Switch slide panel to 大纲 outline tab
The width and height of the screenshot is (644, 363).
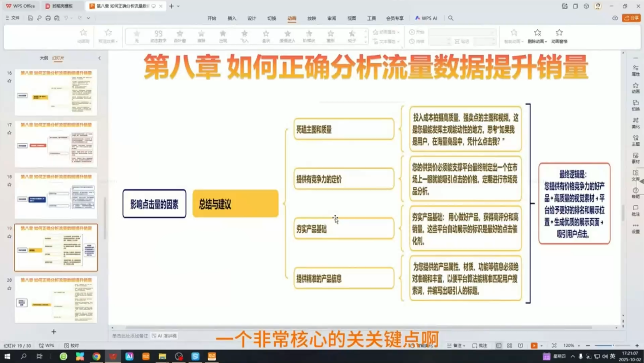[44, 58]
